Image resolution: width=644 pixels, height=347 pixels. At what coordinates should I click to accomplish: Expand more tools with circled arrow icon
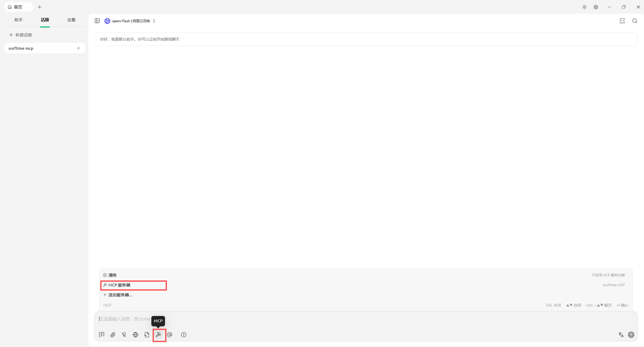coord(184,335)
